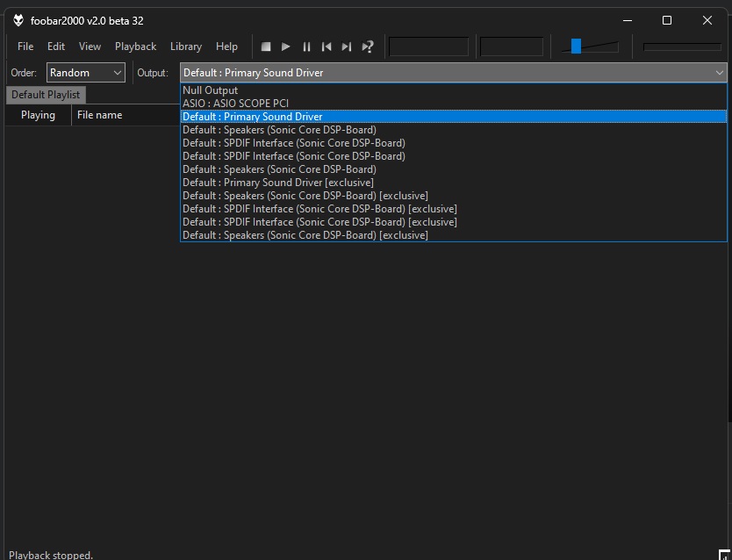Open the Playback menu
732x560 pixels.
click(x=135, y=47)
